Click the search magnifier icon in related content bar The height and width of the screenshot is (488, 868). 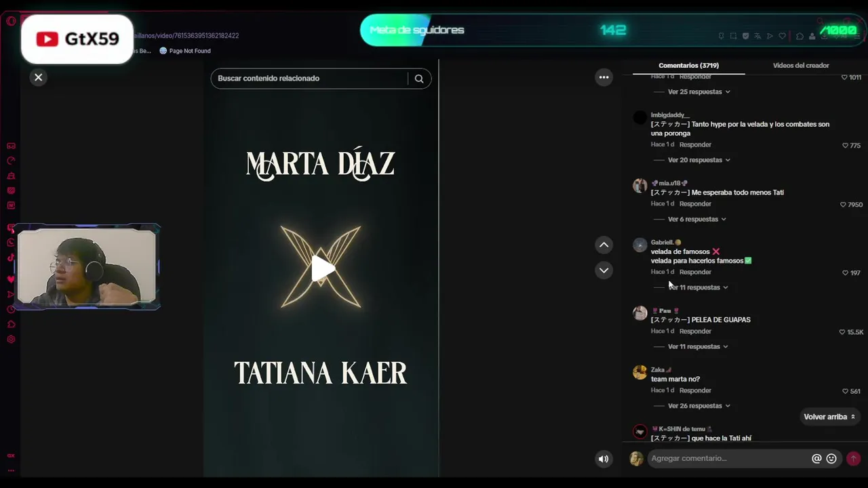click(419, 79)
